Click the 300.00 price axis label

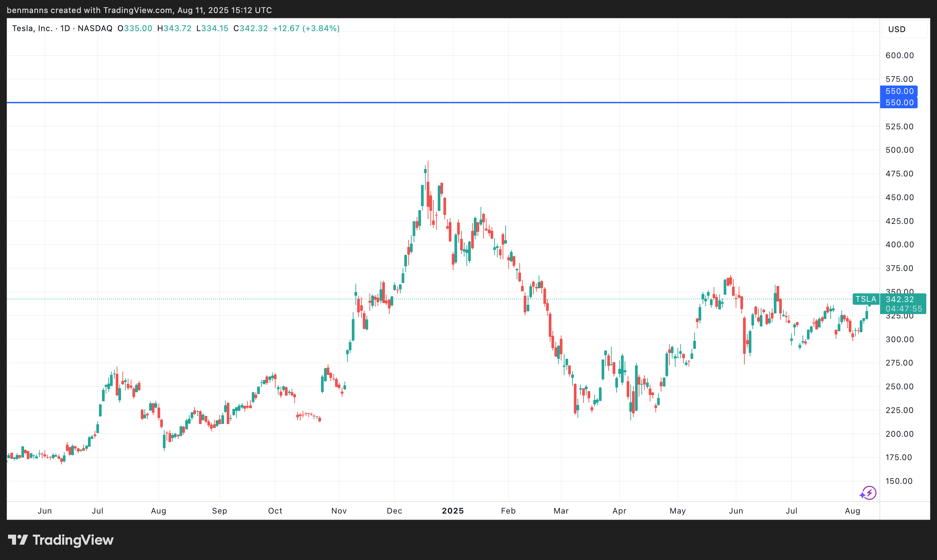900,339
